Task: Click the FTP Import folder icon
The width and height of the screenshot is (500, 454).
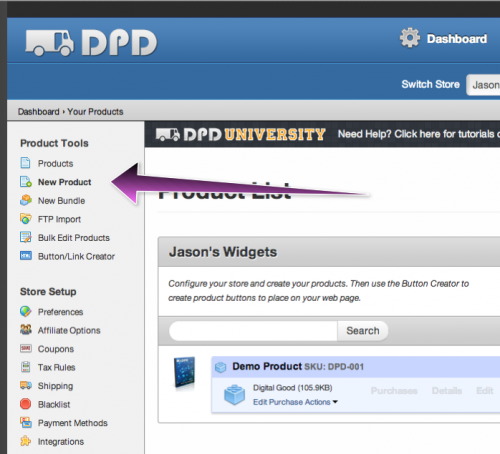Action: tap(26, 219)
